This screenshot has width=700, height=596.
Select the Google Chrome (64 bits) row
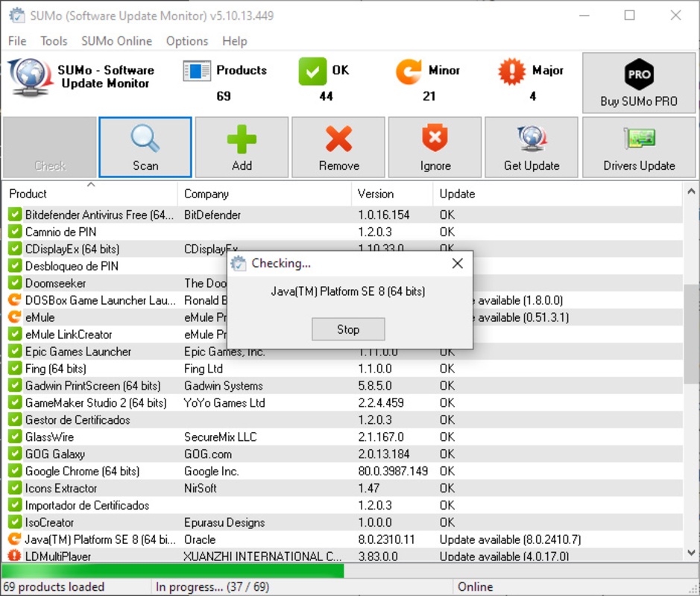(343, 471)
